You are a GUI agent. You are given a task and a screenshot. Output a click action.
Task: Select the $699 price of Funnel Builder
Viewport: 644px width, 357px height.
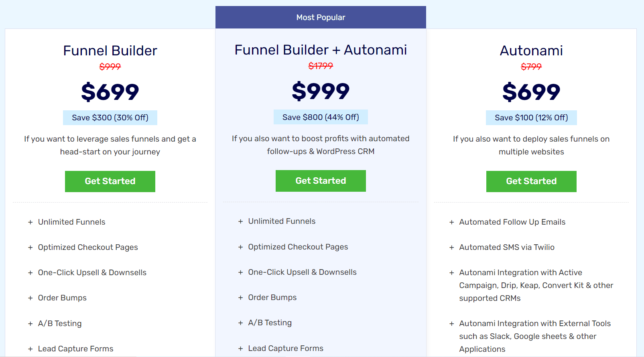click(x=110, y=92)
